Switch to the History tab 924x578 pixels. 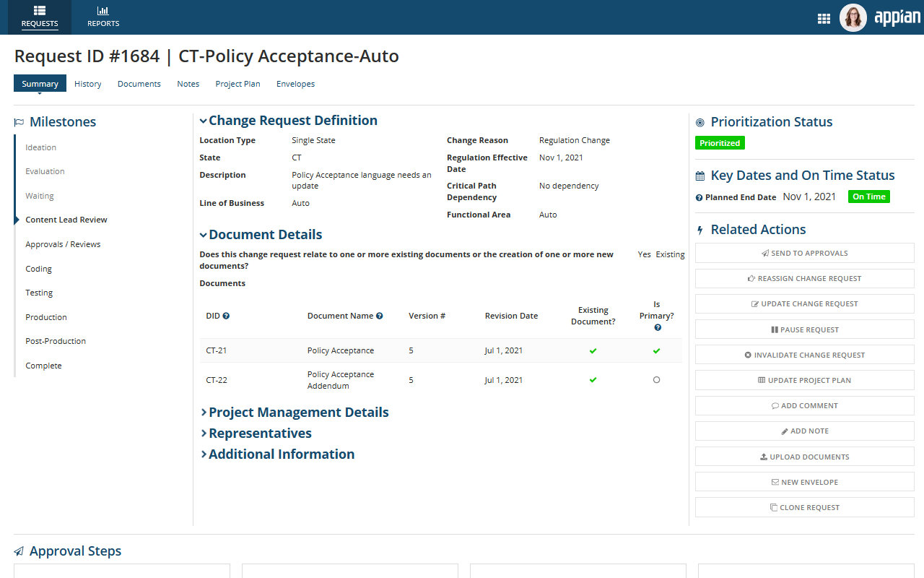point(87,84)
